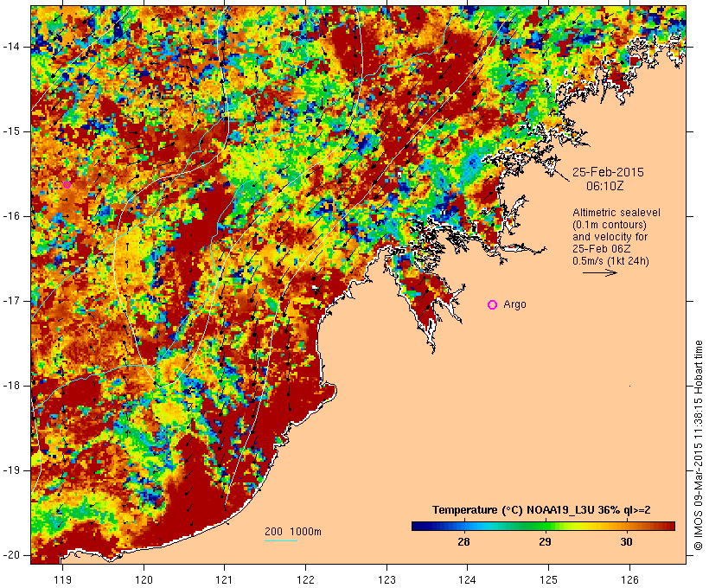
Task: Click the "0.5m/s (1kt 24h)" text
Action: point(610,261)
